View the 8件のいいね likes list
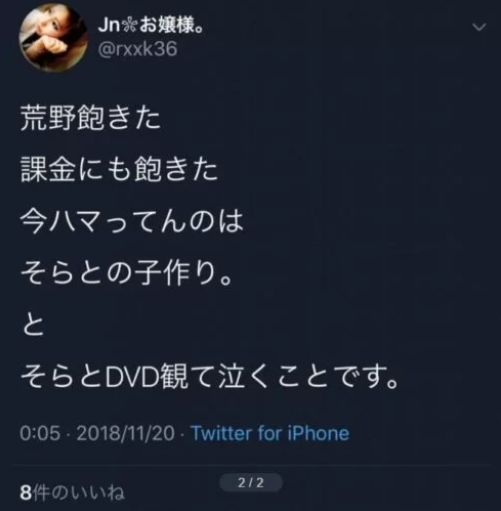 pos(72,493)
